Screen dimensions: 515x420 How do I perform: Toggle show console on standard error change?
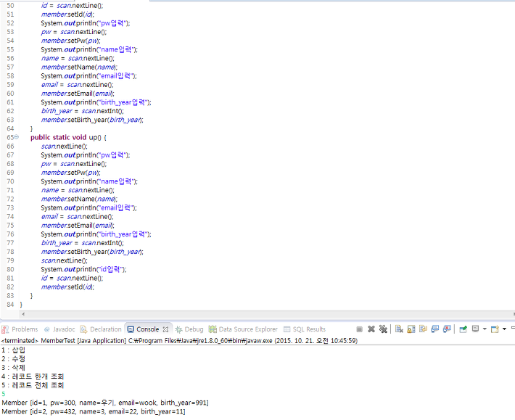pos(447,329)
